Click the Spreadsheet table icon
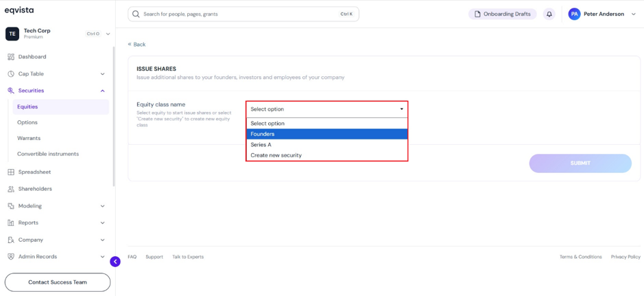Image resolution: width=644 pixels, height=296 pixels. [x=11, y=172]
